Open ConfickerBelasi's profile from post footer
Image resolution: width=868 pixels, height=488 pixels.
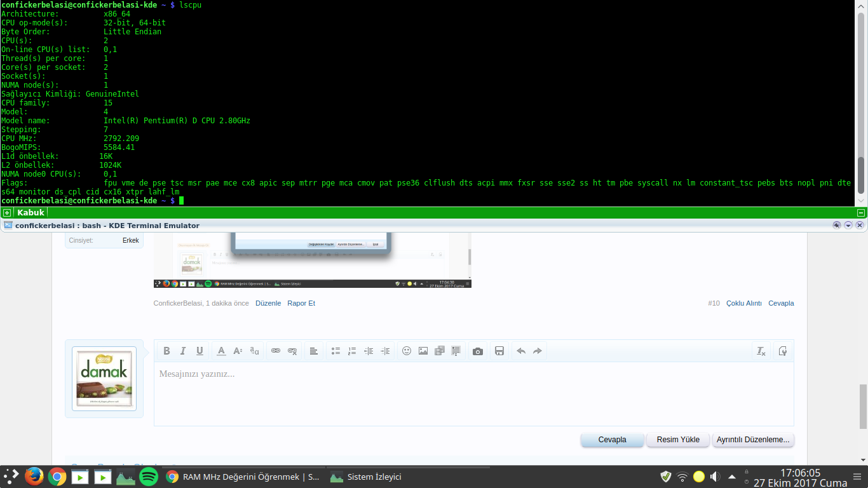(x=177, y=303)
